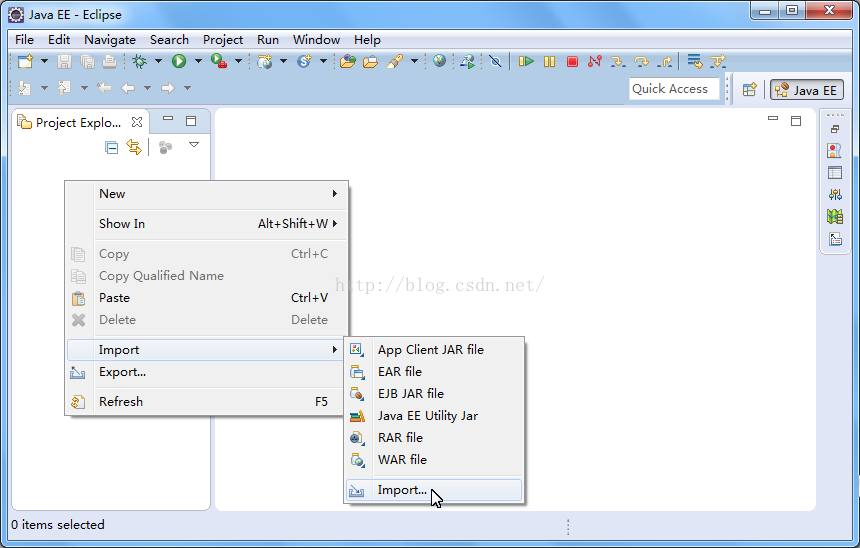Open the Search flashlight dropdown arrow
860x548 pixels.
pos(415,61)
